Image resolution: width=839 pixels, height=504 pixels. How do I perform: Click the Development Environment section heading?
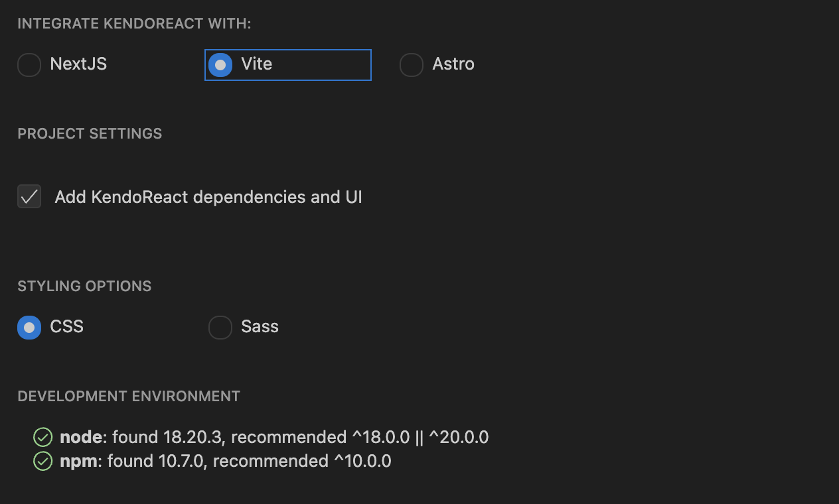pyautogui.click(x=129, y=397)
